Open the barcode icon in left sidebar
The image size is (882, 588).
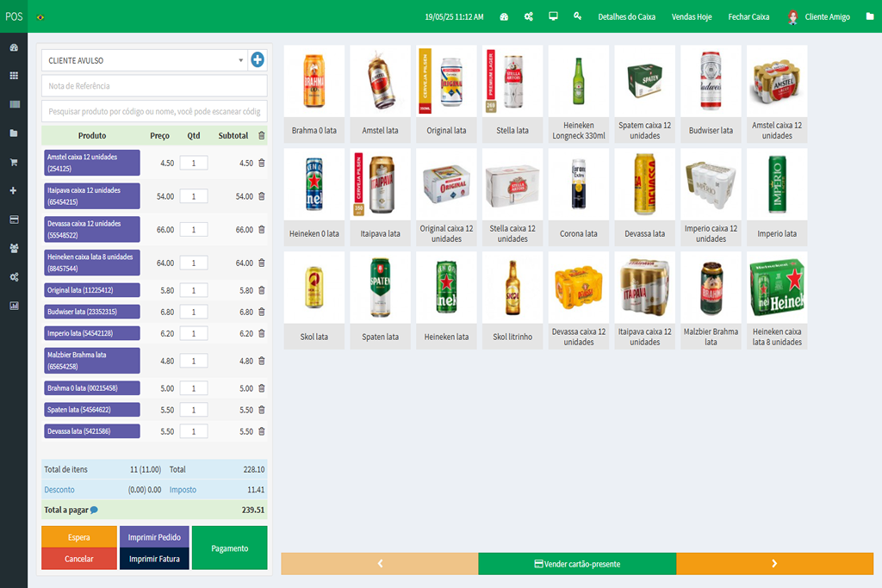(14, 104)
